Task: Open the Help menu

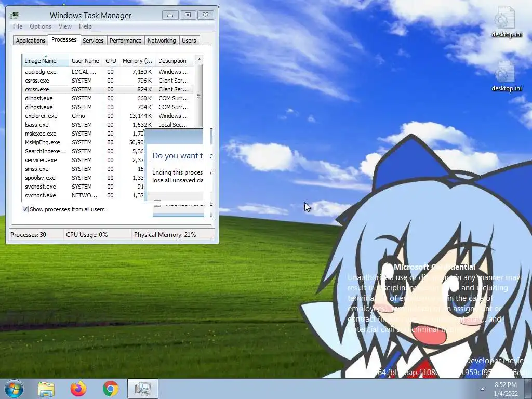Action: 85,26
